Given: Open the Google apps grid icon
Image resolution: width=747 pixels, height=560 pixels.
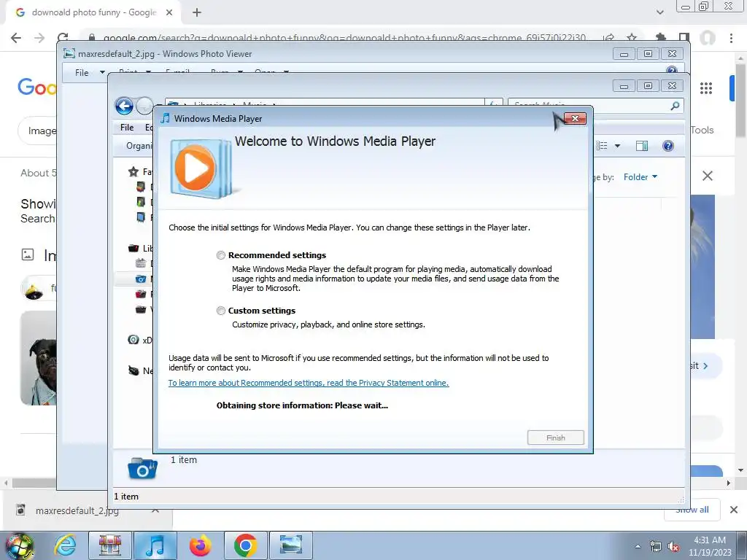Looking at the screenshot, I should 706,88.
